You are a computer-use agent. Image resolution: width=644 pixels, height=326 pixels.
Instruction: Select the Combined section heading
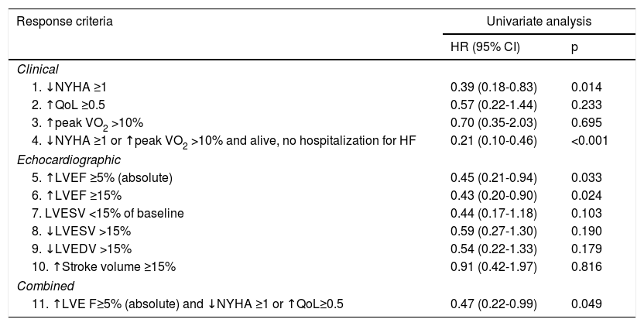tap(42, 286)
